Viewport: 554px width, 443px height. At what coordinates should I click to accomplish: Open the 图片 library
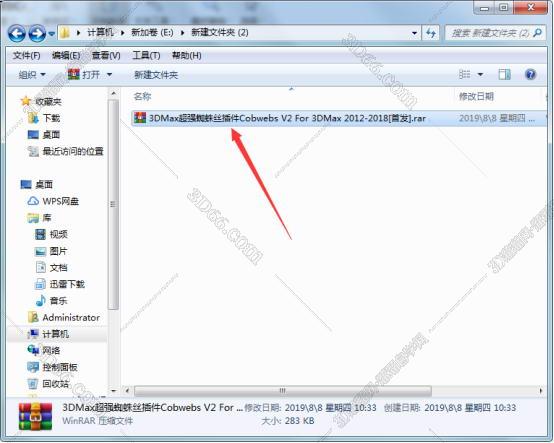pos(58,251)
